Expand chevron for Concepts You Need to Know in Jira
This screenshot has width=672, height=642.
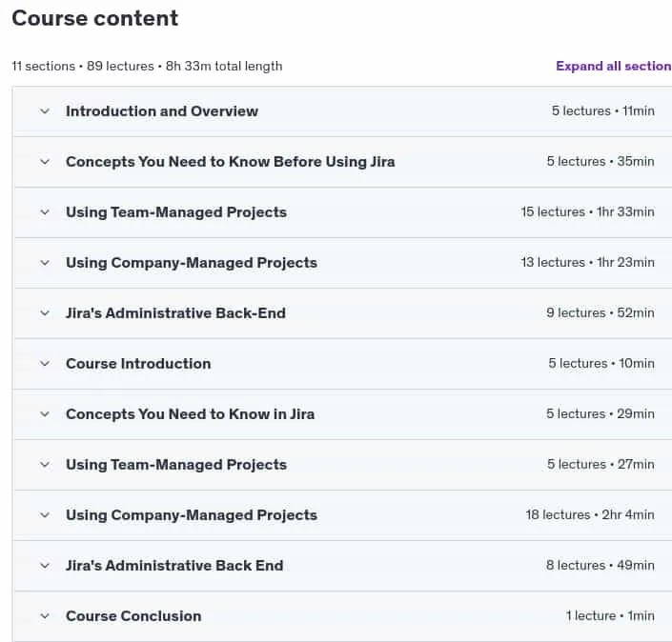45,414
